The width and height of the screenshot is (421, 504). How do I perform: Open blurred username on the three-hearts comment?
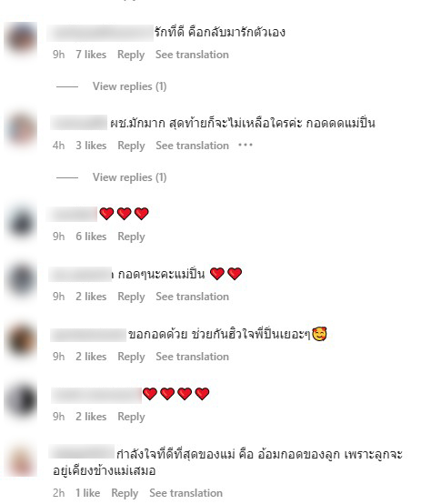[71, 214]
